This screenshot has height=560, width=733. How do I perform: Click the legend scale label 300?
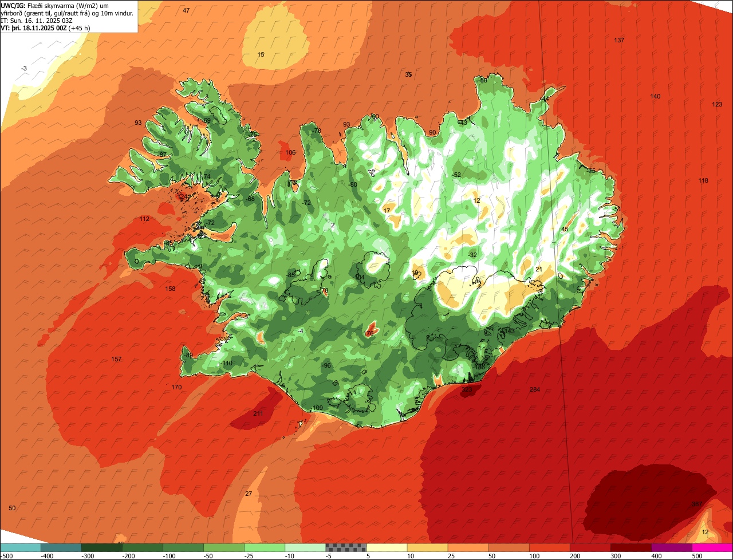coord(615,556)
